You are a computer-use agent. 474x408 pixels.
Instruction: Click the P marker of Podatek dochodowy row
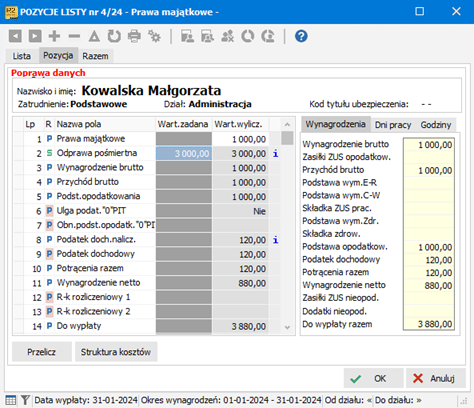point(49,254)
